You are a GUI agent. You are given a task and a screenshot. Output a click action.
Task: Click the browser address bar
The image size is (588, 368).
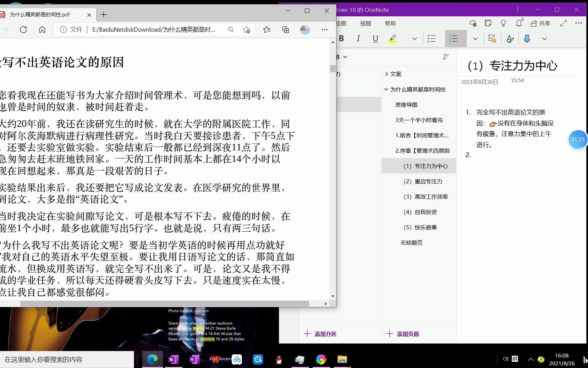point(153,30)
